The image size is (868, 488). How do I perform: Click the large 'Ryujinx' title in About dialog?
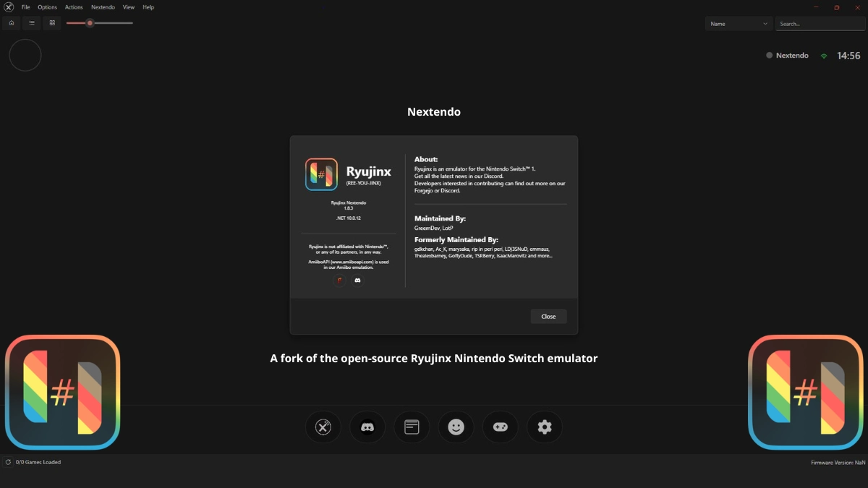pos(369,171)
